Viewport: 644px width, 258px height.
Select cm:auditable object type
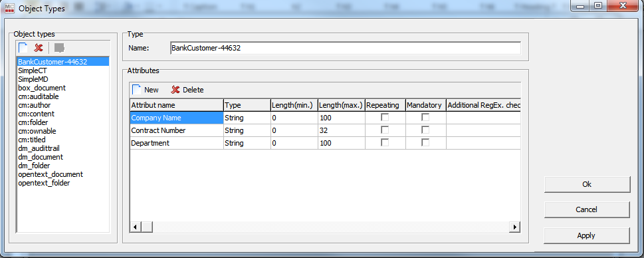pos(38,96)
